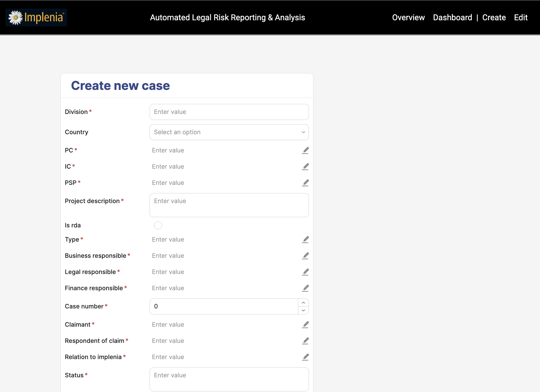Click the Edit navigation link
540x392 pixels.
[521, 17]
